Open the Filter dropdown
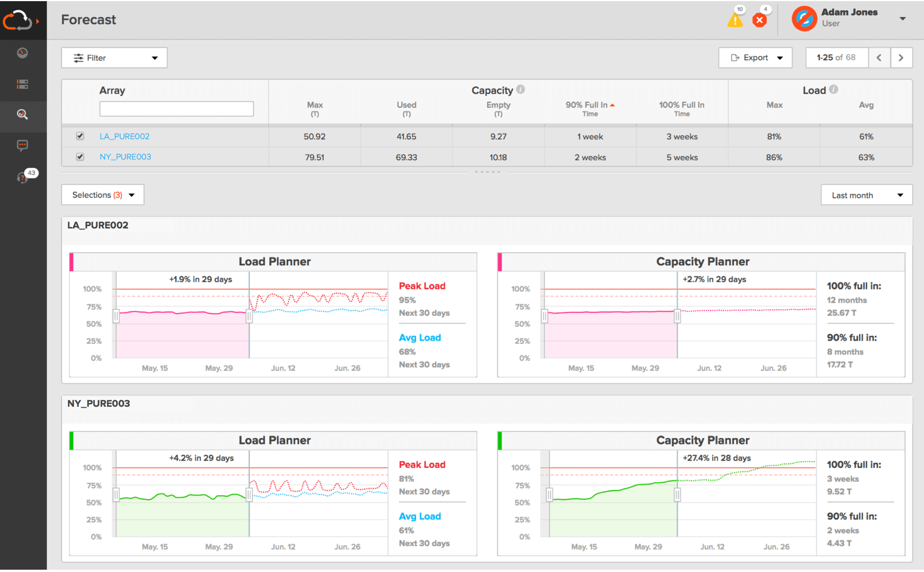This screenshot has height=572, width=924. [x=114, y=58]
